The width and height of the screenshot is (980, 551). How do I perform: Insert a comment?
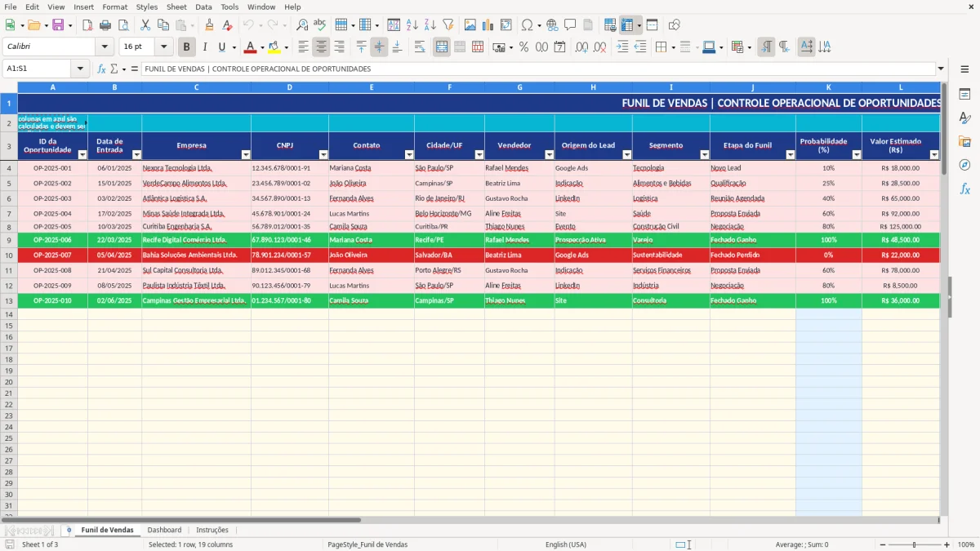[570, 25]
